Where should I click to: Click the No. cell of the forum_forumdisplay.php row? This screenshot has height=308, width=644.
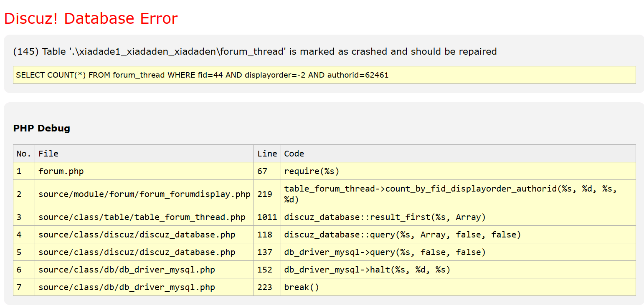[x=24, y=194]
